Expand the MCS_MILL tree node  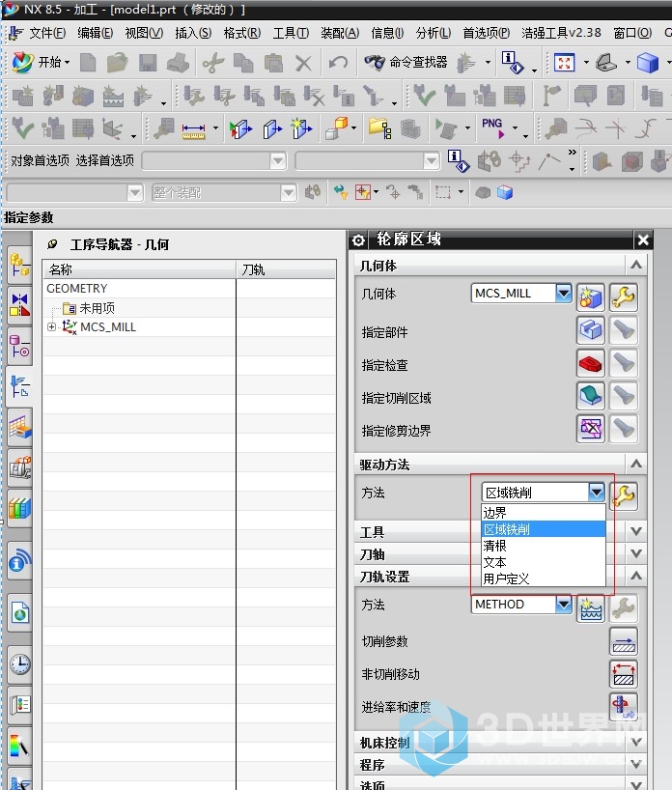[51, 327]
